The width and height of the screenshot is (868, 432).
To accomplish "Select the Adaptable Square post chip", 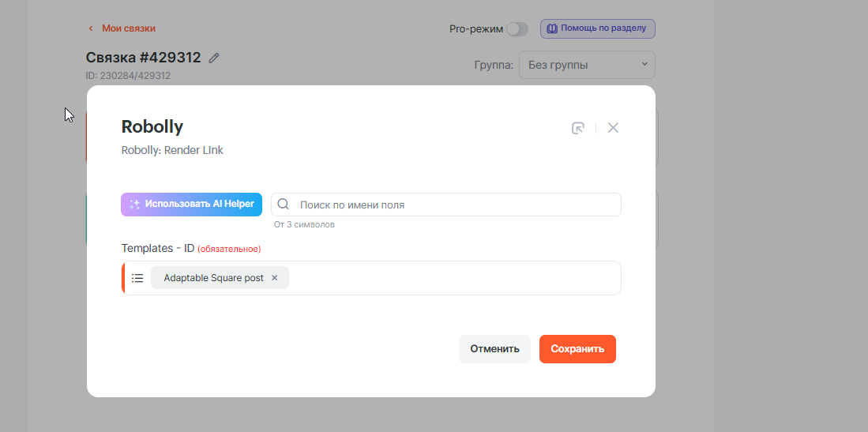I will 213,278.
